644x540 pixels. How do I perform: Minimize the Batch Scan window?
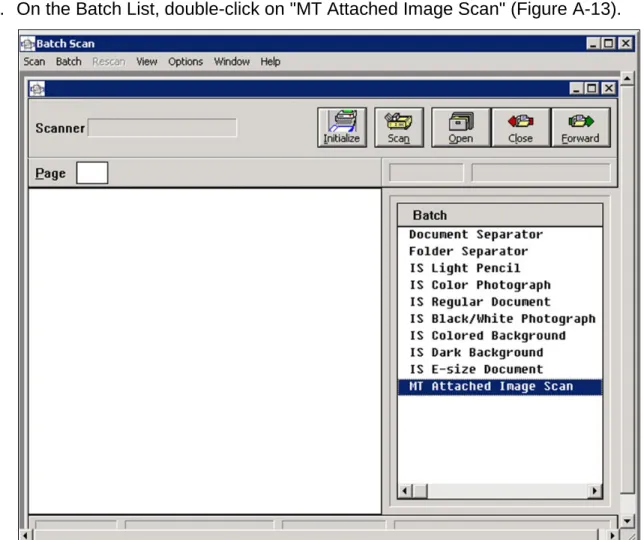[593, 44]
